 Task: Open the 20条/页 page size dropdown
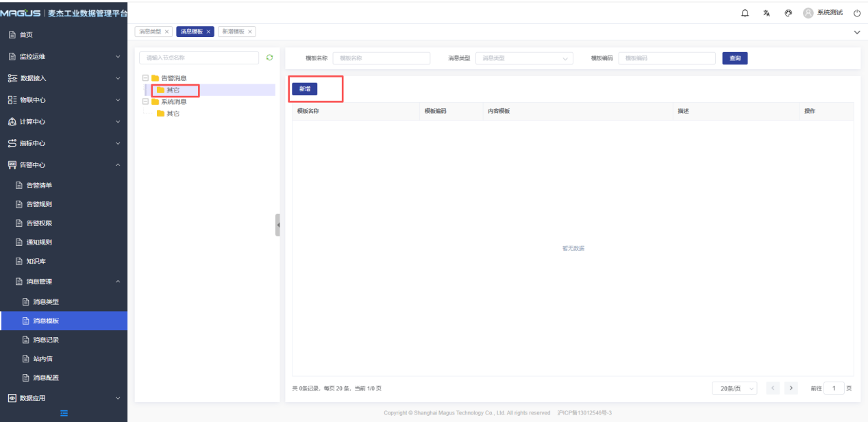tap(734, 388)
